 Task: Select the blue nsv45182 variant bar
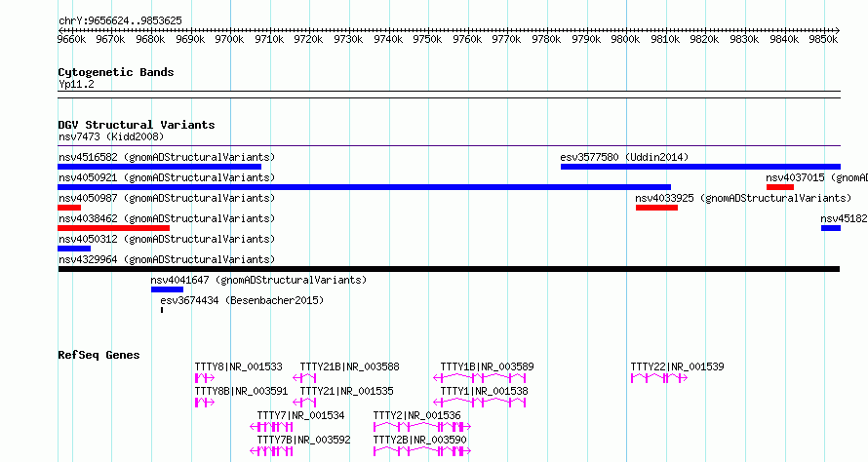tap(831, 228)
